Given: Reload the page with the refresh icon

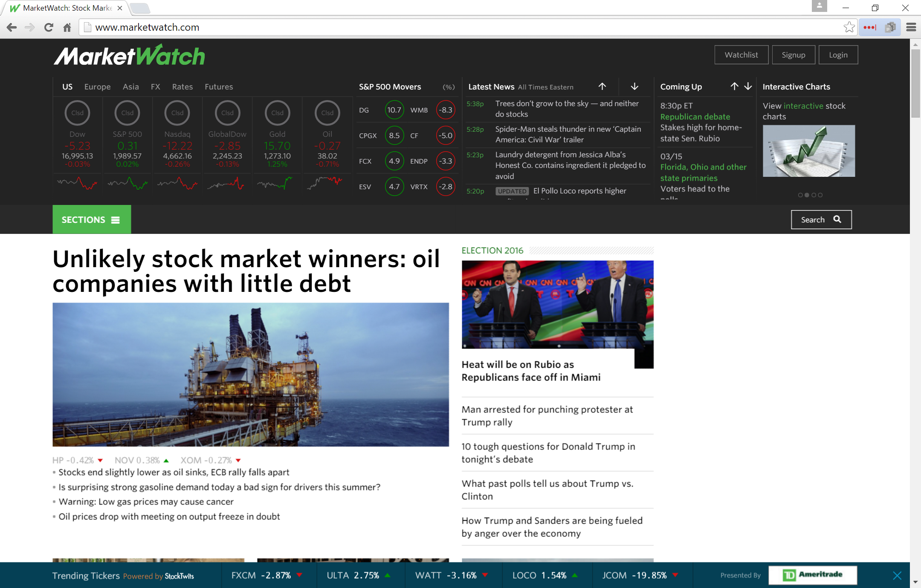Looking at the screenshot, I should point(49,27).
